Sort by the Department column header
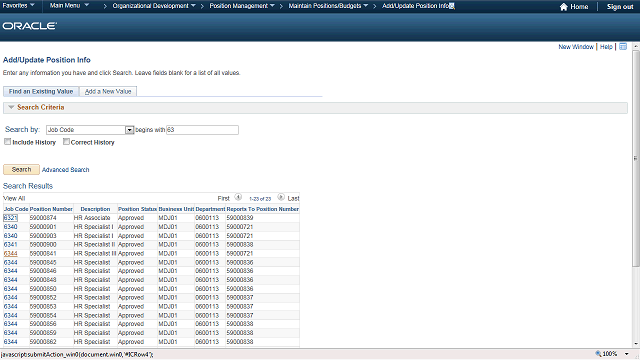 [x=210, y=209]
